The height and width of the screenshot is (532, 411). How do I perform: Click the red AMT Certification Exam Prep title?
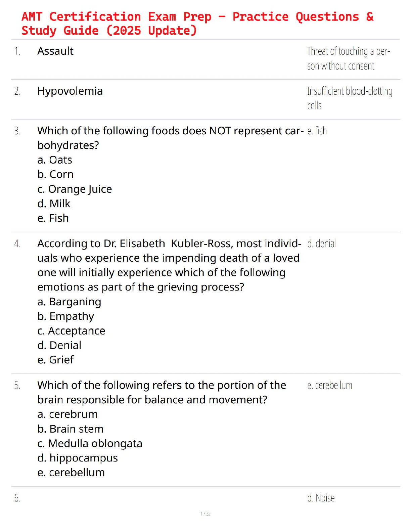point(197,24)
